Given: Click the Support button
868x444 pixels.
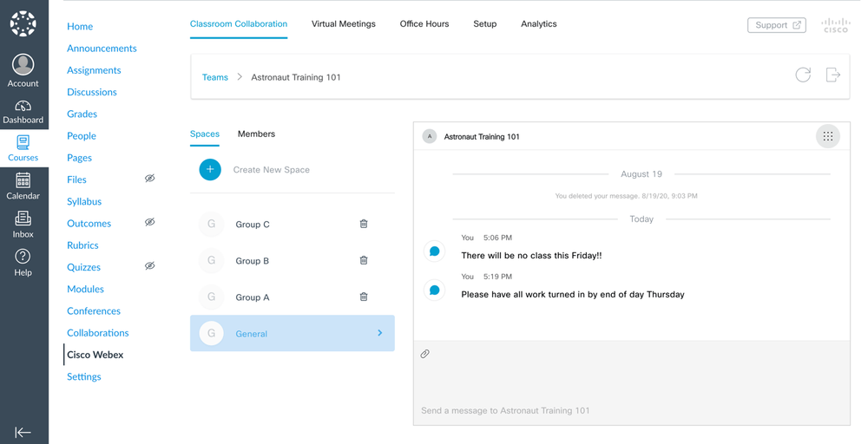Looking at the screenshot, I should 776,25.
